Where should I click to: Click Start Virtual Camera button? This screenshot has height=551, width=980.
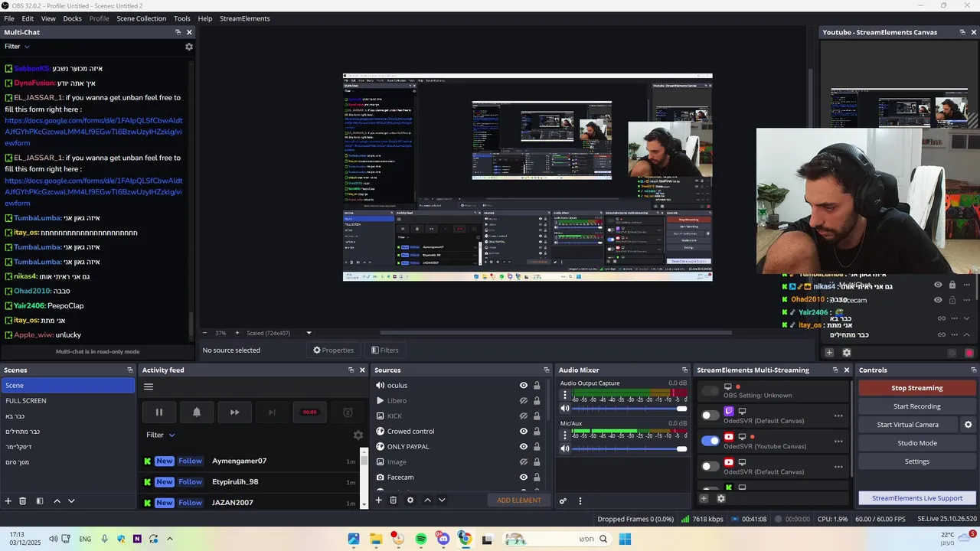tap(907, 425)
